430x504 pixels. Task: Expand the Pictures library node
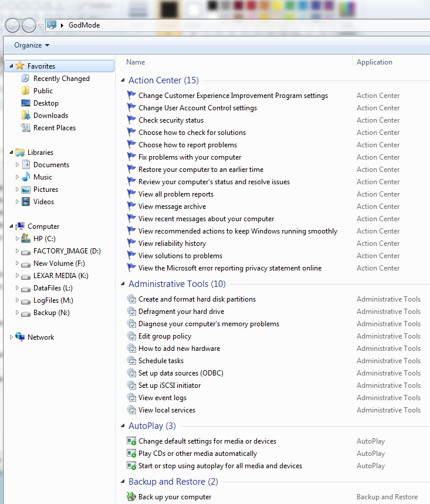[18, 190]
